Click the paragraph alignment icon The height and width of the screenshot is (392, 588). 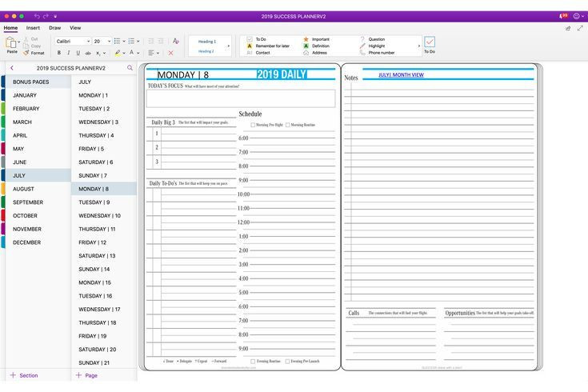(x=151, y=53)
